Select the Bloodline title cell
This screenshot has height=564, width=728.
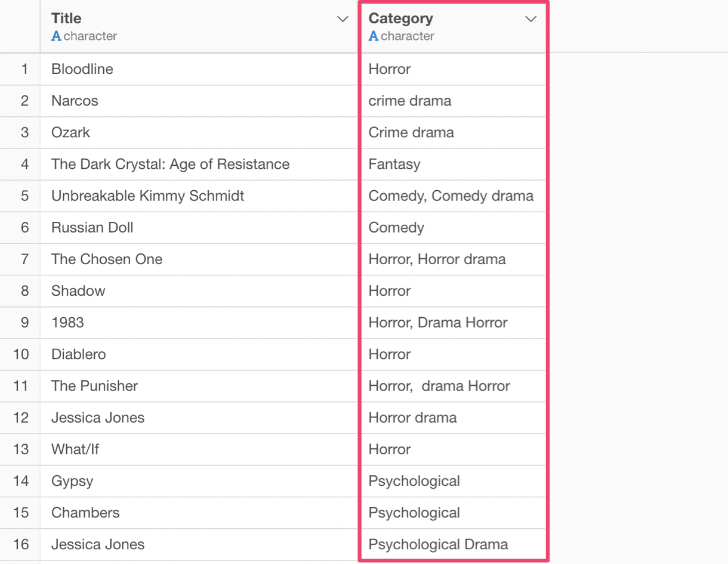click(82, 69)
